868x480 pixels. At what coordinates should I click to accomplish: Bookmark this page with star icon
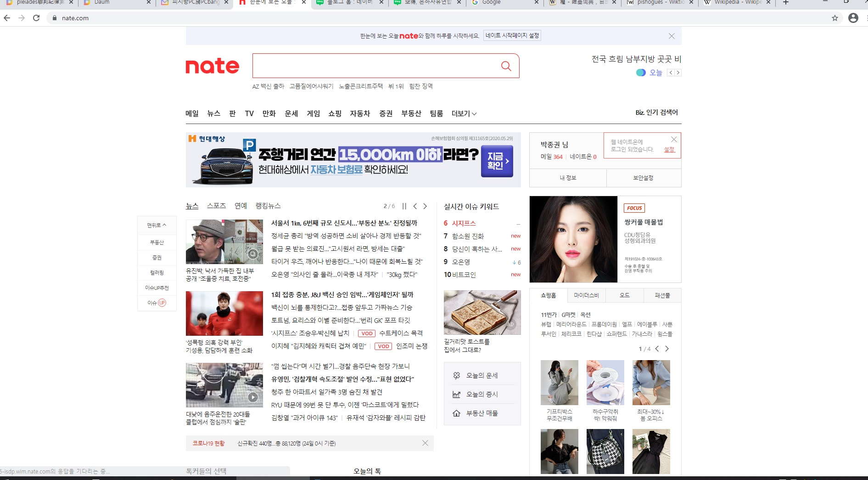click(x=835, y=18)
